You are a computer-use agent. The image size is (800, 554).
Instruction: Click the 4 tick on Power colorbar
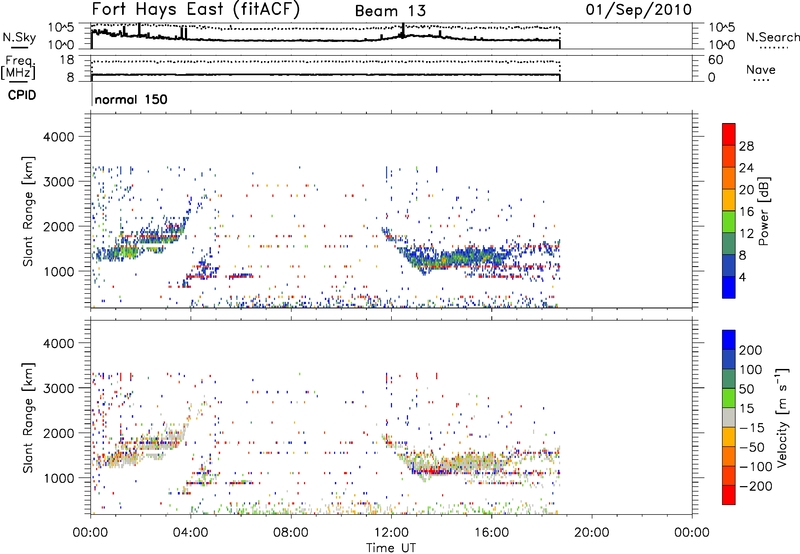pyautogui.click(x=743, y=277)
